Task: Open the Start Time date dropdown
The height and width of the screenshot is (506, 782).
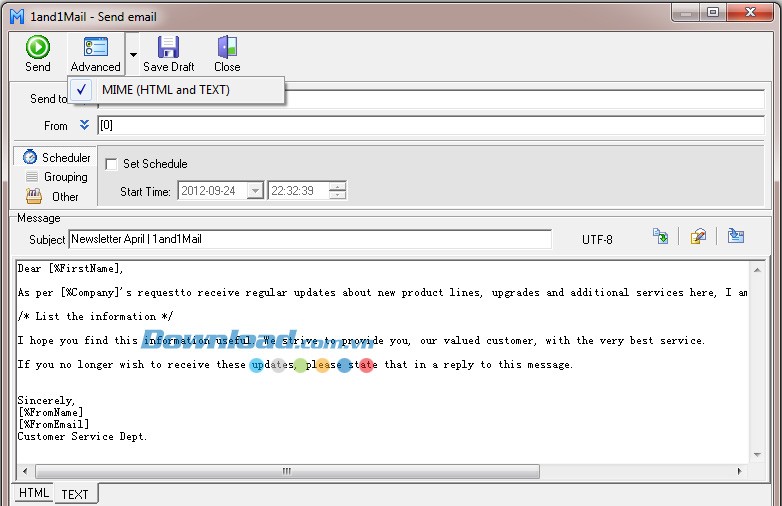Action: tap(255, 191)
